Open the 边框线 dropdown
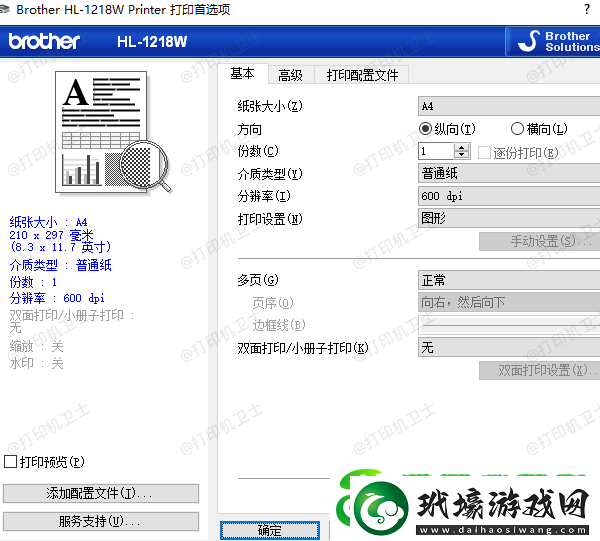The image size is (600, 541). tap(509, 325)
